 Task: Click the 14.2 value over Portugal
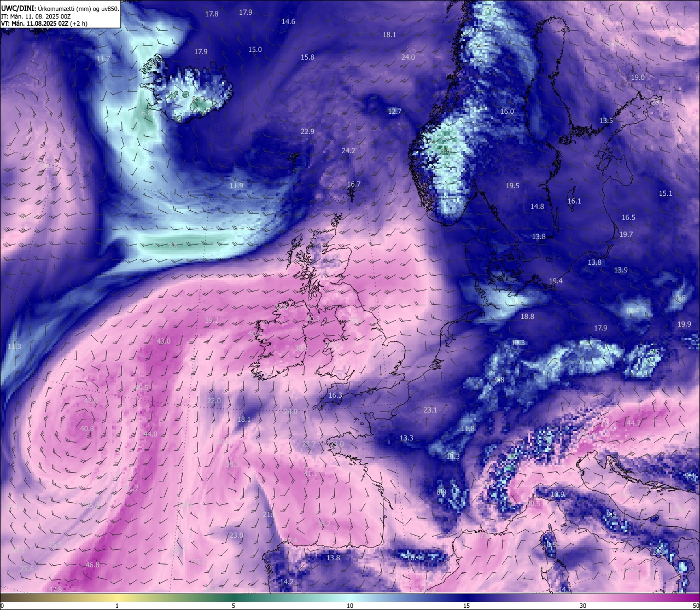click(x=287, y=582)
